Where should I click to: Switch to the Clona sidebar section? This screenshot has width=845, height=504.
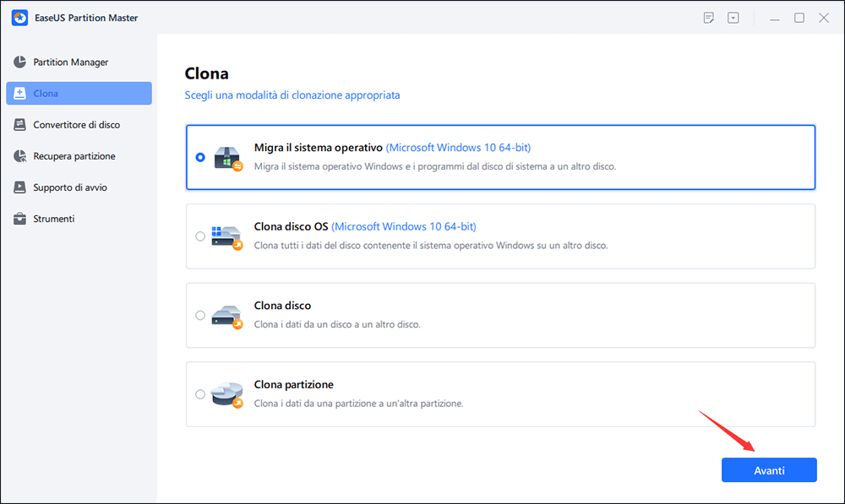(x=79, y=93)
